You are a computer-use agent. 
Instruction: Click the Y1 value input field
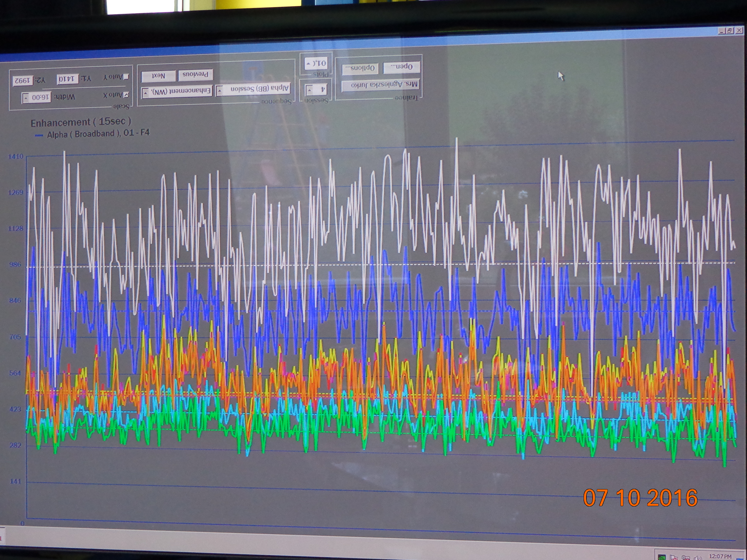pos(68,79)
